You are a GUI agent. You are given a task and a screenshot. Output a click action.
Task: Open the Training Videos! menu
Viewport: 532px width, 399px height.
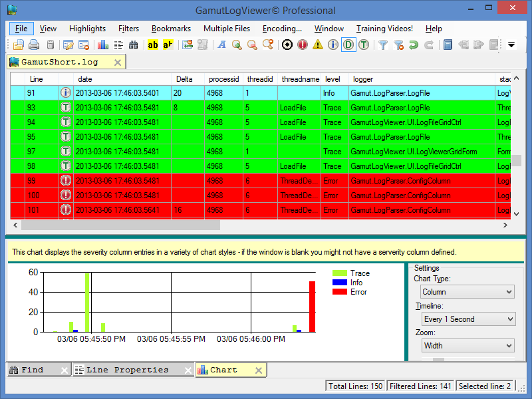[384, 29]
